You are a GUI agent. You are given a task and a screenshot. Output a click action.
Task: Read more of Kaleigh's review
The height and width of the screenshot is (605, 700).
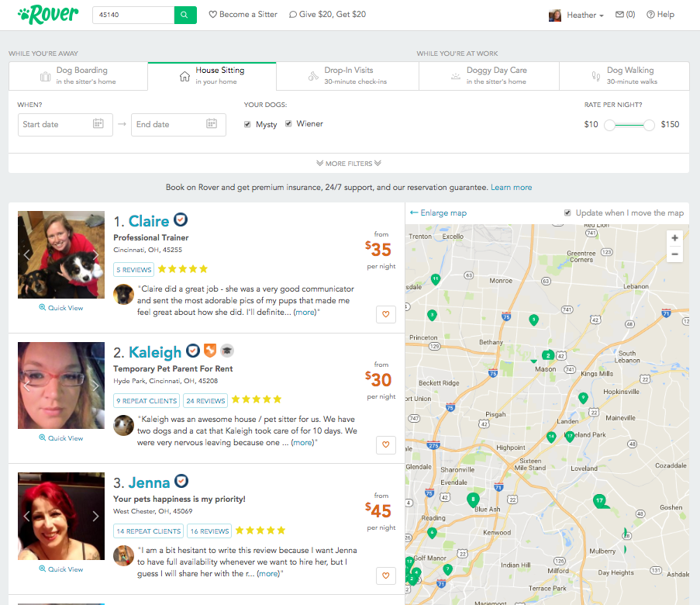302,443
